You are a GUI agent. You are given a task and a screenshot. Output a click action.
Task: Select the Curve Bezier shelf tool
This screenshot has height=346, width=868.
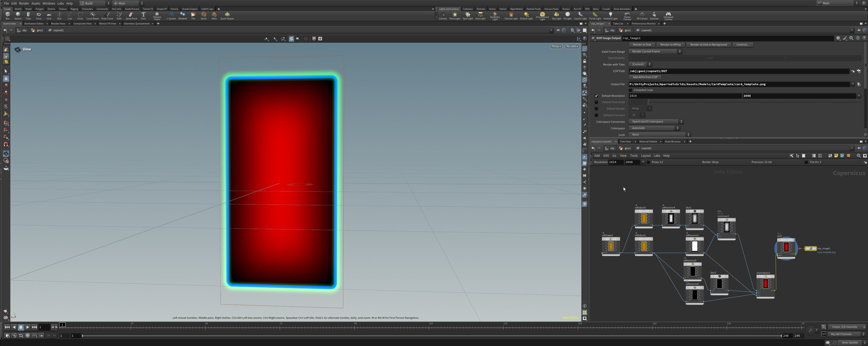click(93, 15)
